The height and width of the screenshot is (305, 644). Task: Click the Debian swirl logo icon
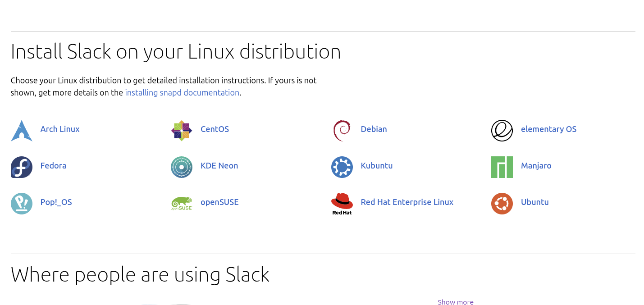pyautogui.click(x=342, y=131)
